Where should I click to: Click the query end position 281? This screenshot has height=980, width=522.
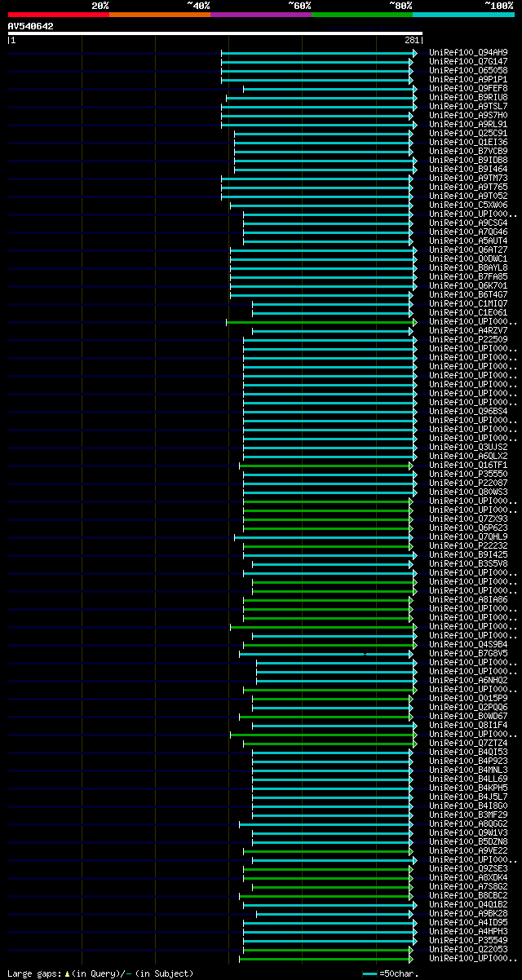coord(411,40)
